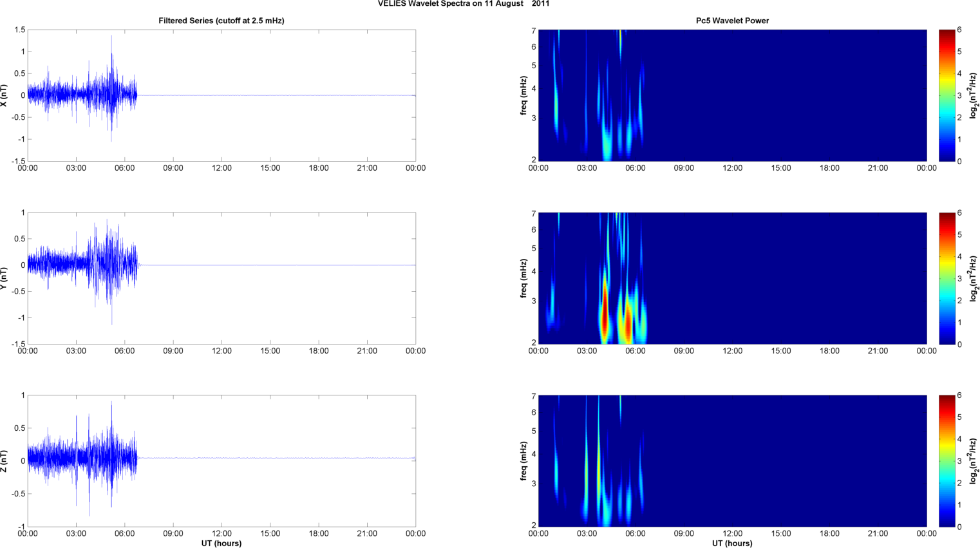Viewport: 980px width, 548px height.
Task: Click the 'freq (mHz)' label of middle spectrogram
Action: 524,278
